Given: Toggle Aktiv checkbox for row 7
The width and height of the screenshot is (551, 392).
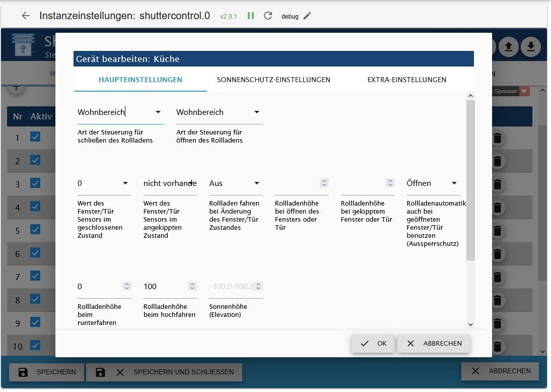Looking at the screenshot, I should 35,276.
